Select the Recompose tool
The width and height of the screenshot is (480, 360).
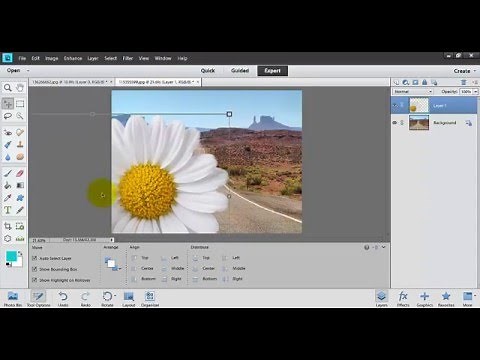20,226
